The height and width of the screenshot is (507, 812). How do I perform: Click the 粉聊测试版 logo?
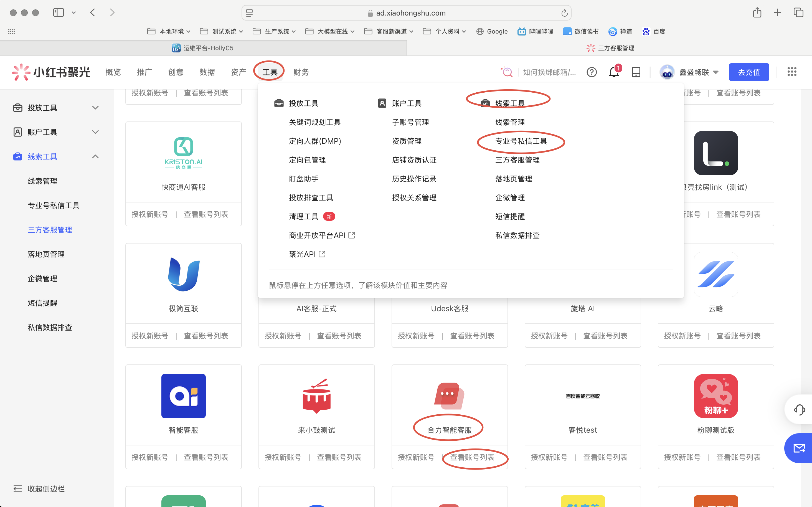point(716,396)
